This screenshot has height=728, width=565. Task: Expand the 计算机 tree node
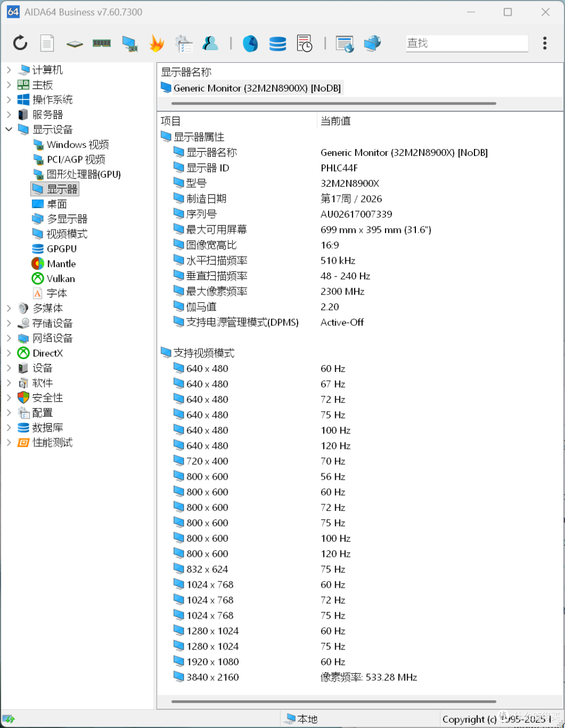[9, 70]
